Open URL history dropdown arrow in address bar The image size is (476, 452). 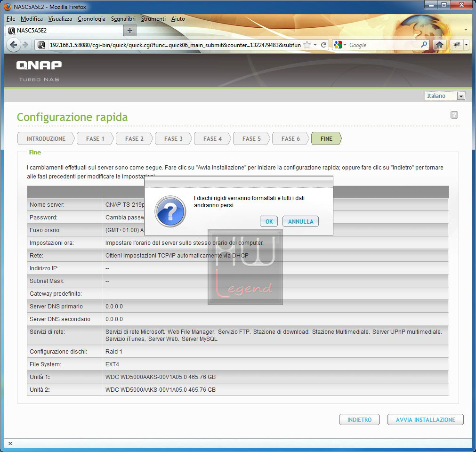315,45
